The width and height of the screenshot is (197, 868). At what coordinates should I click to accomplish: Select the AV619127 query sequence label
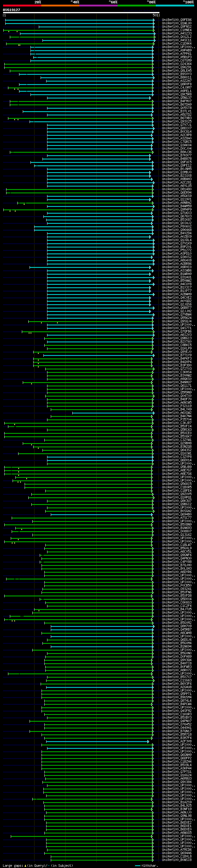(x=11, y=10)
